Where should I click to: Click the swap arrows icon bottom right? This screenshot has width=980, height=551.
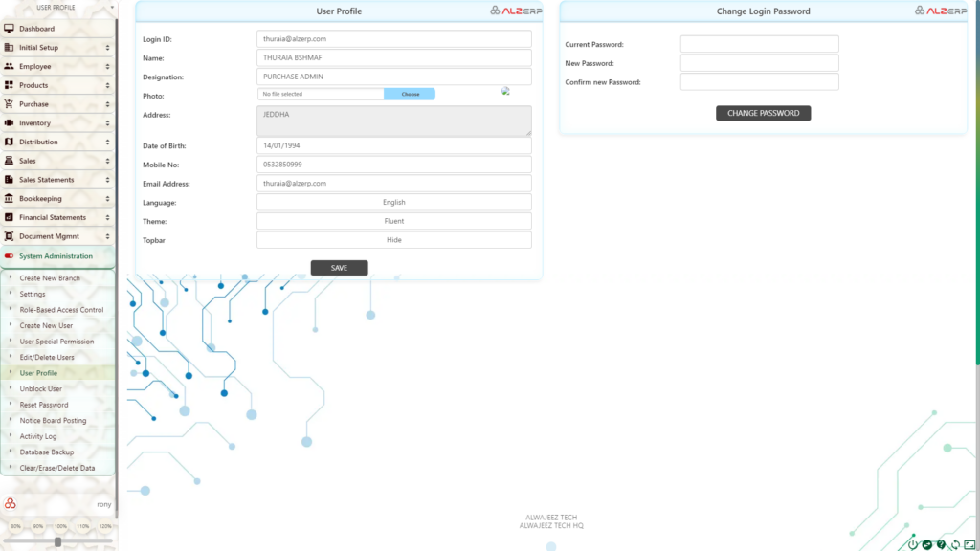tap(927, 544)
